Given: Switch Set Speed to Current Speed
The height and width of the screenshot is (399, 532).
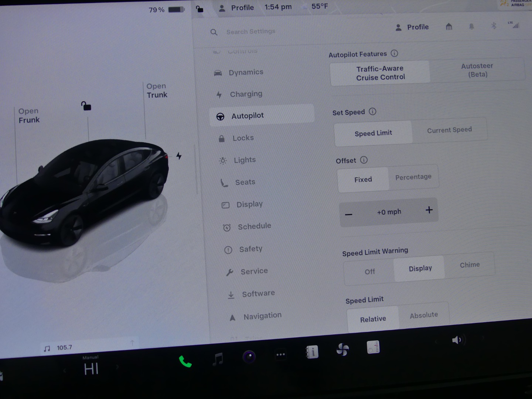Looking at the screenshot, I should pos(449,130).
